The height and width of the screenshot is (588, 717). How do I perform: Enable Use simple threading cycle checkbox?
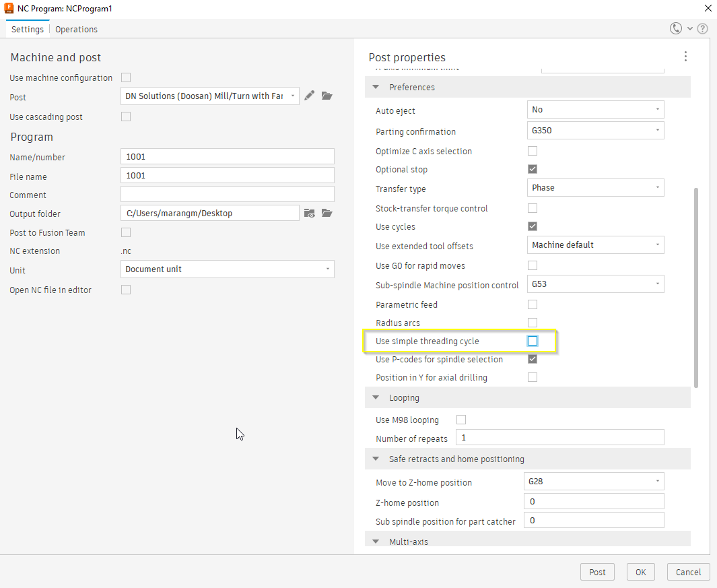[x=533, y=341]
